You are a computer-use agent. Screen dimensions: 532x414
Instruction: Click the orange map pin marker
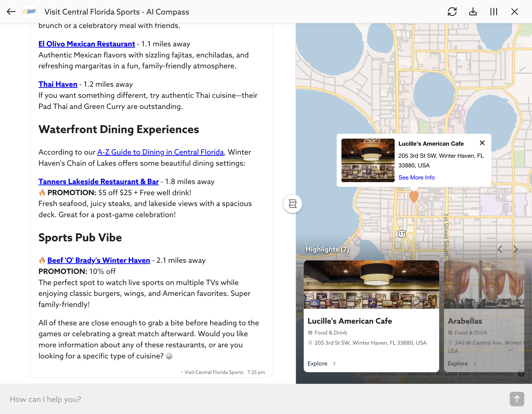tap(414, 197)
